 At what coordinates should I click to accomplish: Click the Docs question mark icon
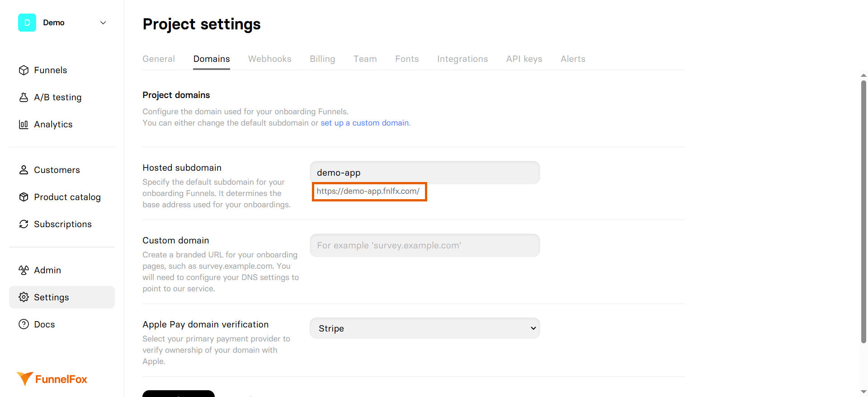pyautogui.click(x=24, y=324)
